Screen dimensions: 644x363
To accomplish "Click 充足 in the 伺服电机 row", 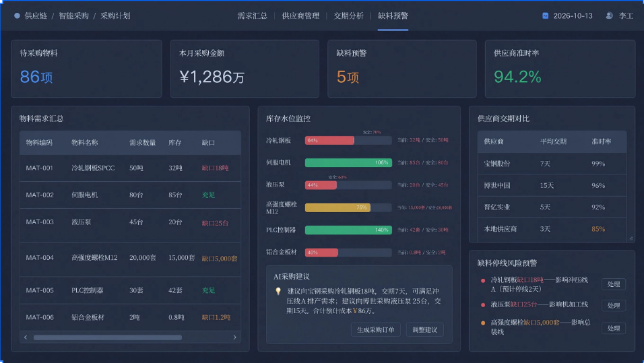I will 208,195.
